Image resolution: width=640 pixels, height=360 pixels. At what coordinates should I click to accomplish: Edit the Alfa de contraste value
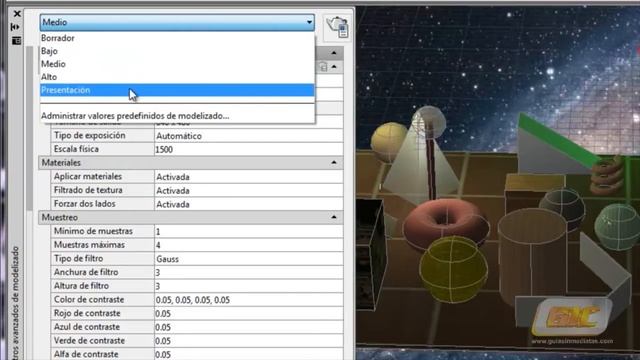249,354
